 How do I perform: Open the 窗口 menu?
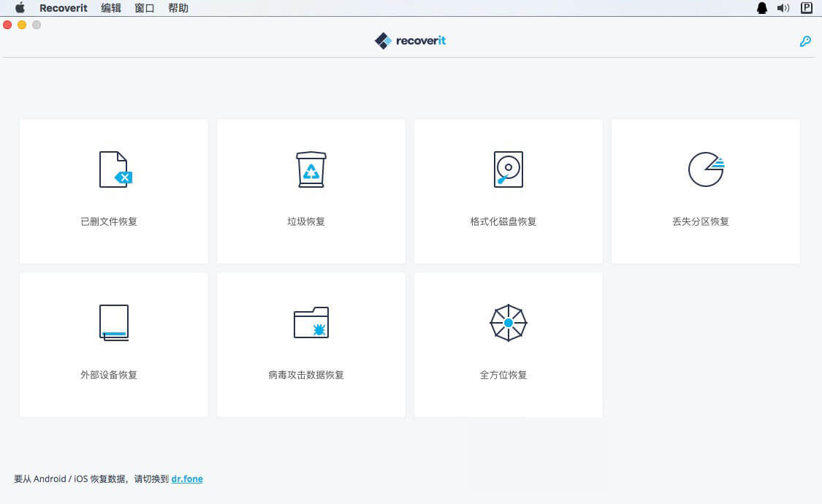coord(145,8)
